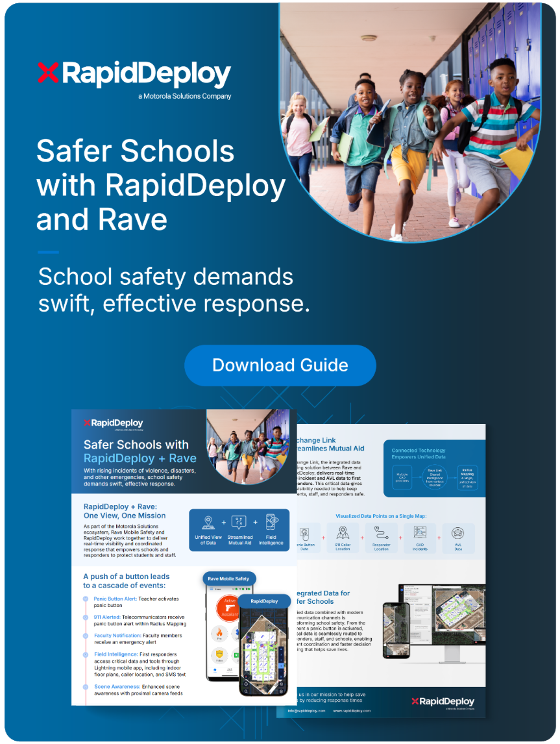Click the AVL Data car icon

[457, 533]
